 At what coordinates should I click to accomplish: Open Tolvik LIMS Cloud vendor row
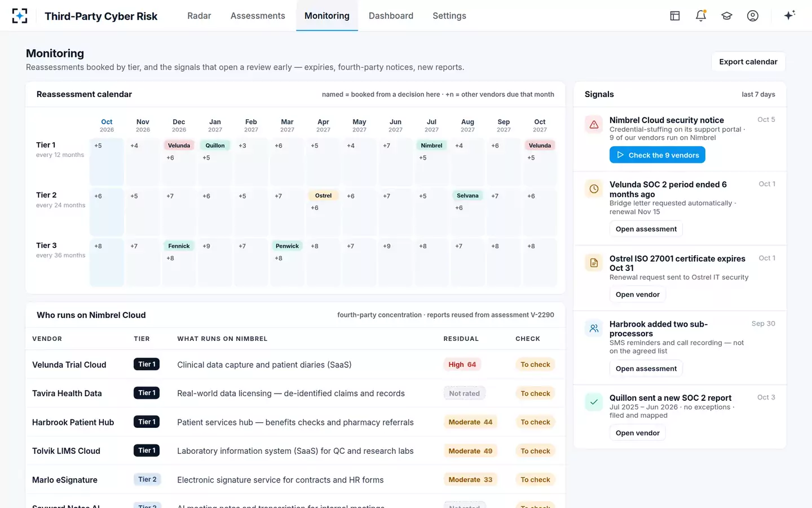(295, 451)
